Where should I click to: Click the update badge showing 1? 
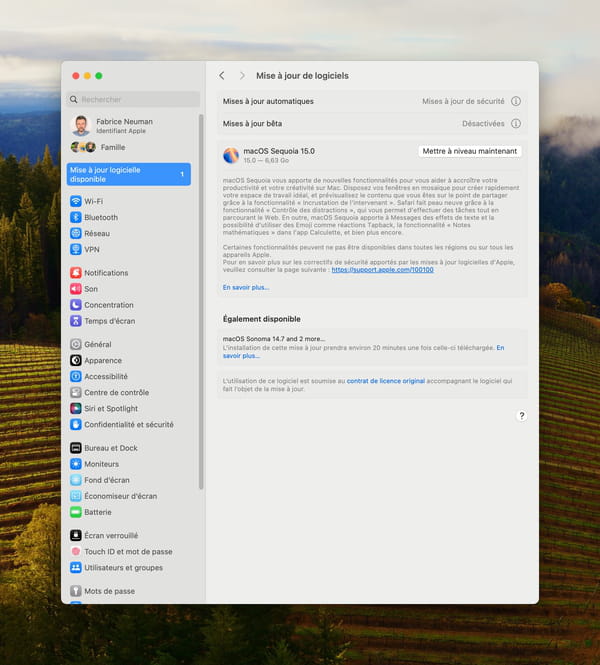point(182,174)
